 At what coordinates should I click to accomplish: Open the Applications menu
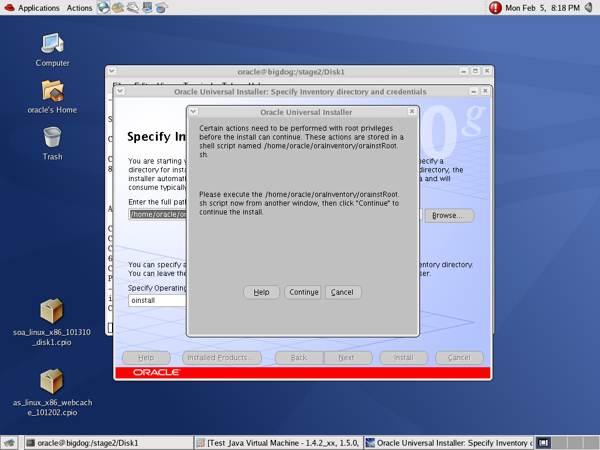(x=32, y=8)
